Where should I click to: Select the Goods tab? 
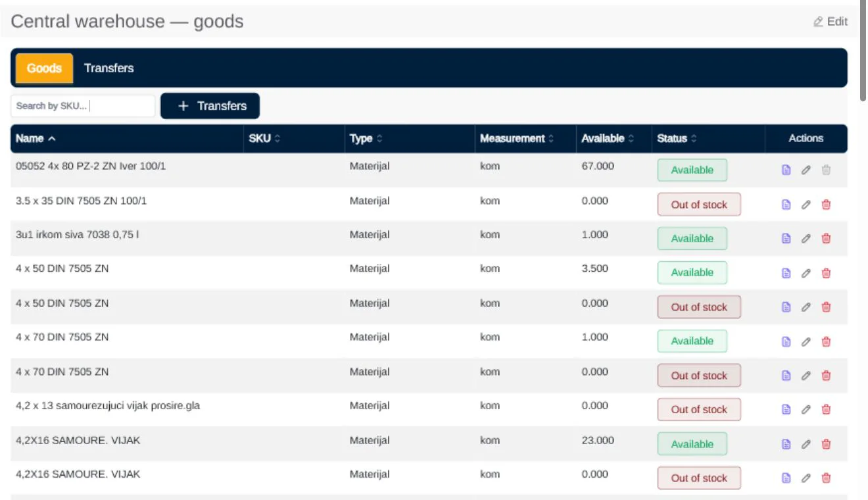pyautogui.click(x=44, y=68)
